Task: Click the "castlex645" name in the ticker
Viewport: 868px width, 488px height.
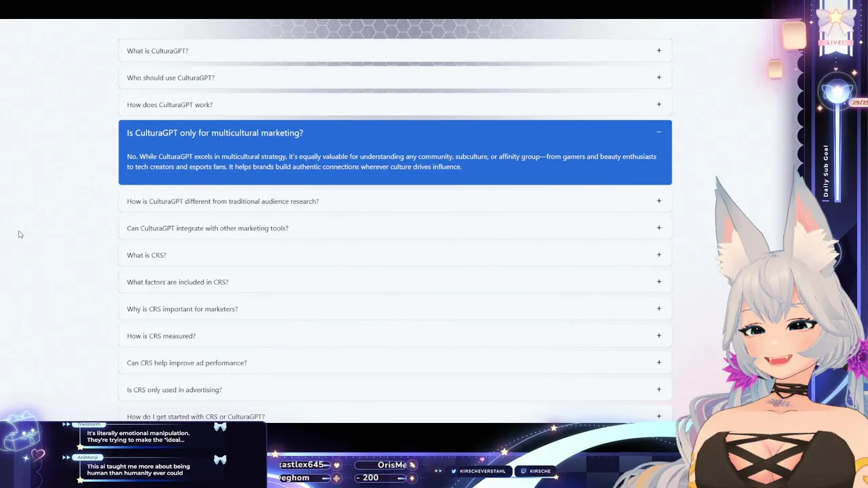Action: 302,465
